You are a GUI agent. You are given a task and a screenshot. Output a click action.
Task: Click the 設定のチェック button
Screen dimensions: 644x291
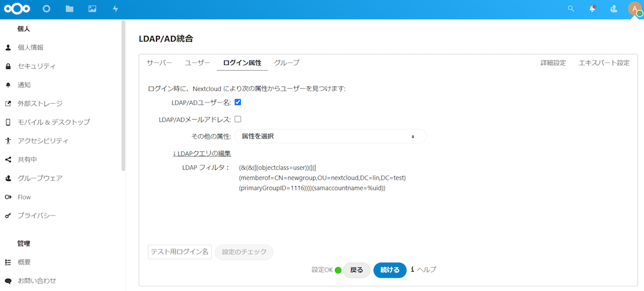pos(244,252)
